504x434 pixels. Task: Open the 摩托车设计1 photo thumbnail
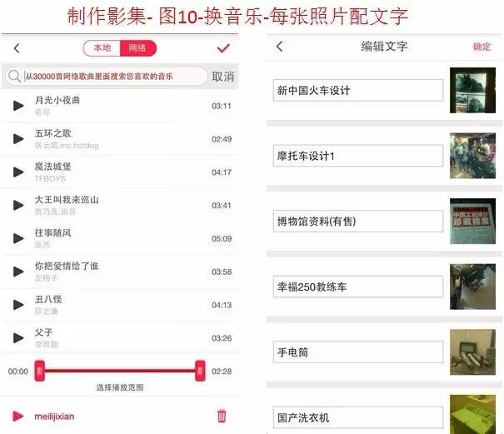point(472,156)
